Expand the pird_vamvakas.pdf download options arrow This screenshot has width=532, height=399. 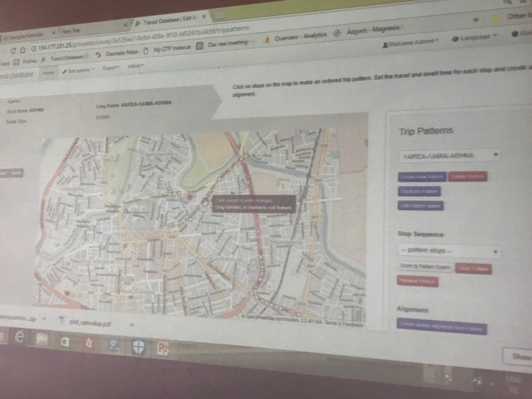[x=131, y=325]
